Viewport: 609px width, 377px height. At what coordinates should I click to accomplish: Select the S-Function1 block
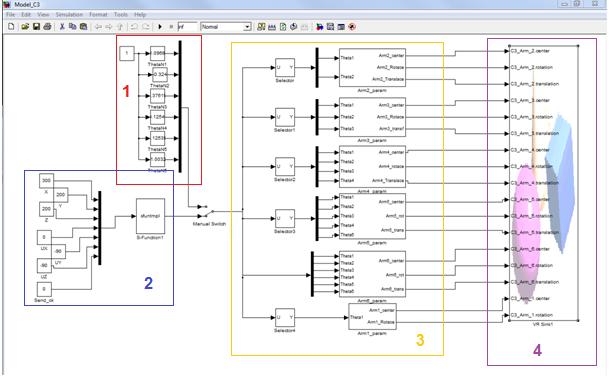150,216
